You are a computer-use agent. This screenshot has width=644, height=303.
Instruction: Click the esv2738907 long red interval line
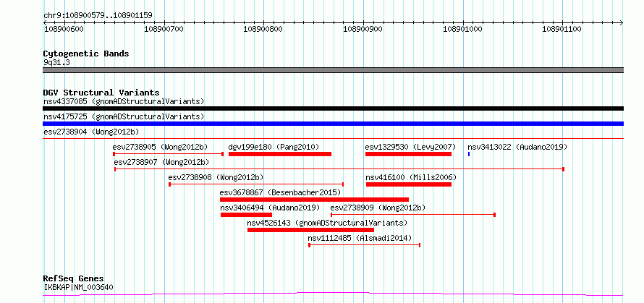pyautogui.click(x=339, y=169)
